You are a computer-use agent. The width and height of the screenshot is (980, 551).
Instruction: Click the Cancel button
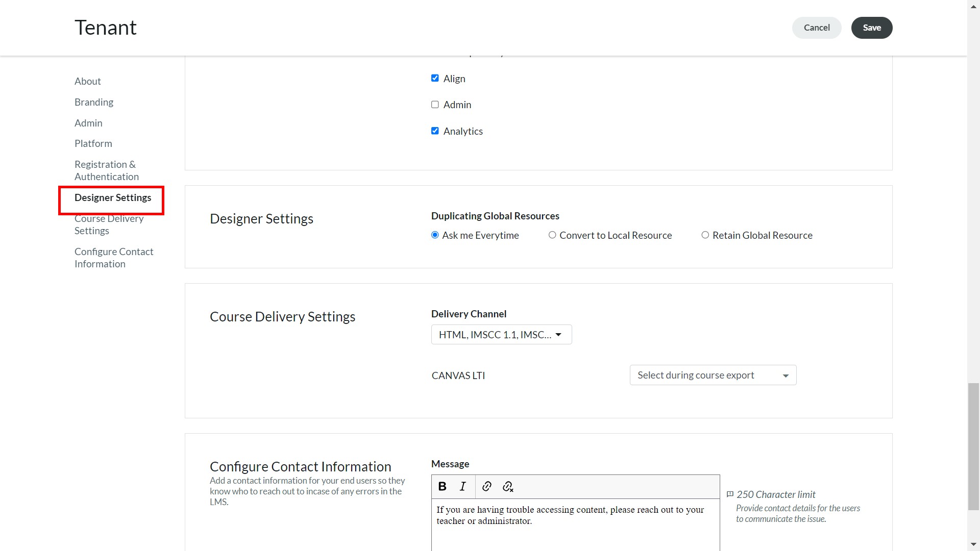[x=817, y=28]
